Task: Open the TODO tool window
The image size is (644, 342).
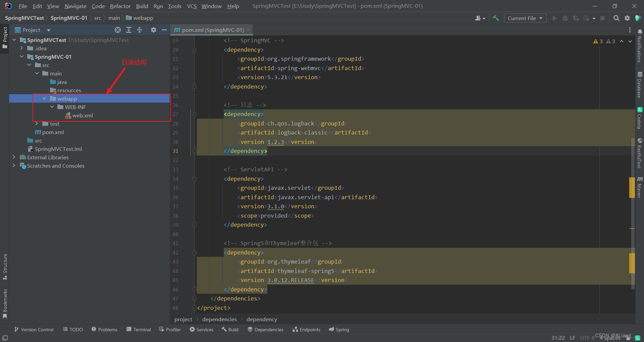Action: (73, 330)
